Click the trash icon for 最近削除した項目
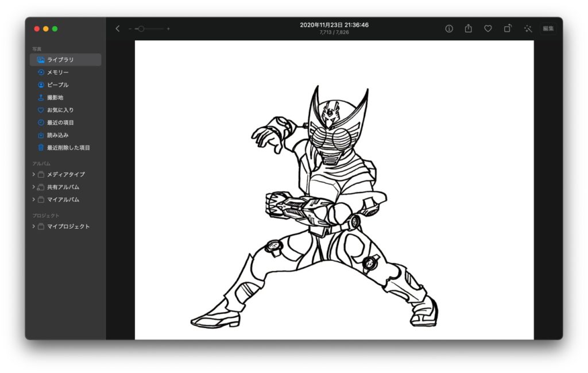Viewport: 588px width, 373px height. [41, 148]
